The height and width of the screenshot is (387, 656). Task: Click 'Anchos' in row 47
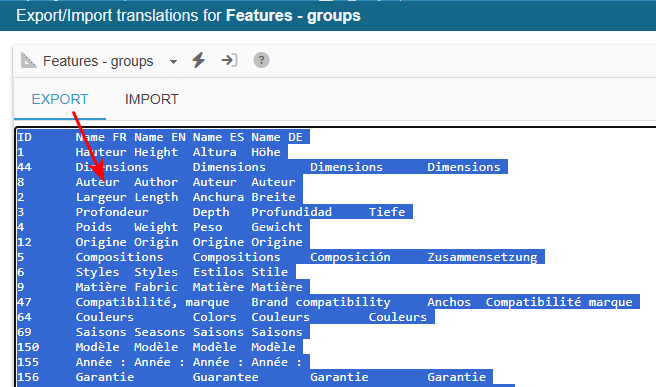point(449,303)
